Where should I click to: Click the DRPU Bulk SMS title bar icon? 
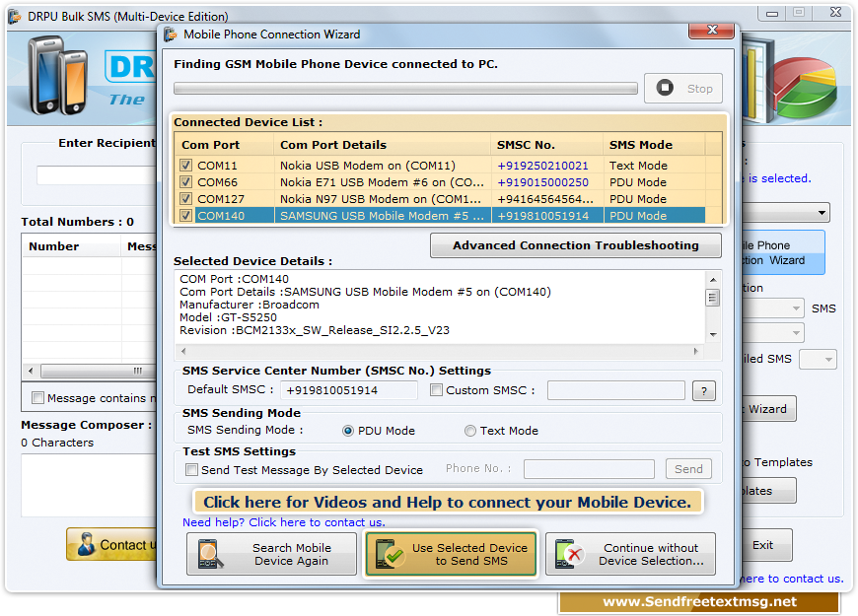(x=15, y=16)
